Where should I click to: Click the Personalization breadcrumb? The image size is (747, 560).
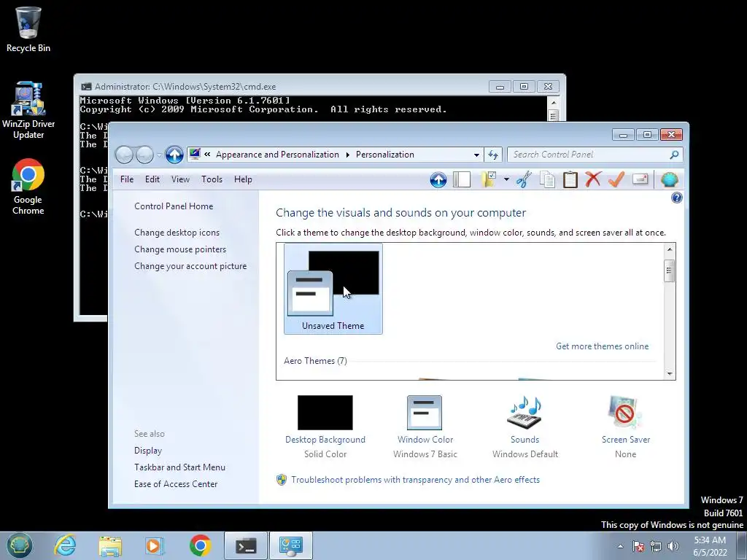pyautogui.click(x=385, y=155)
